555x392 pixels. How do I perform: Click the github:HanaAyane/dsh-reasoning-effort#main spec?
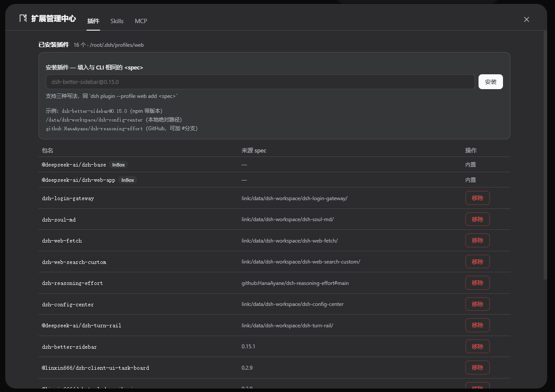pos(295,283)
